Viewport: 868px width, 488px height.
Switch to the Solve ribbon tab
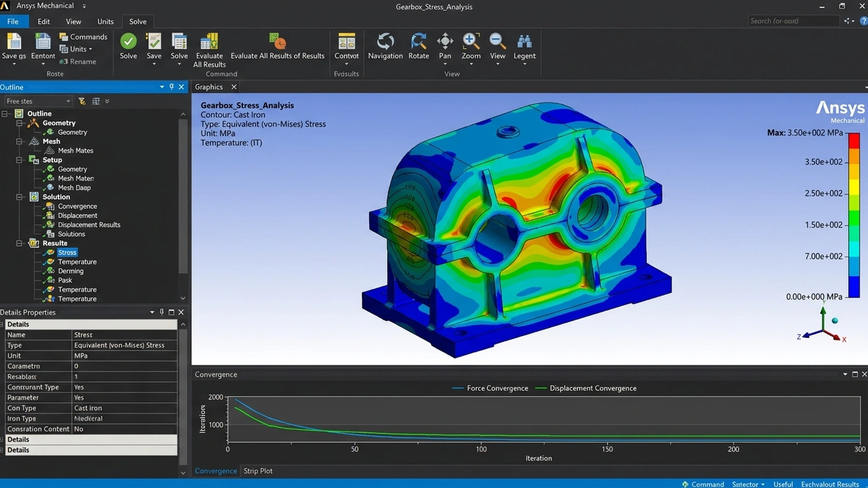pos(137,21)
